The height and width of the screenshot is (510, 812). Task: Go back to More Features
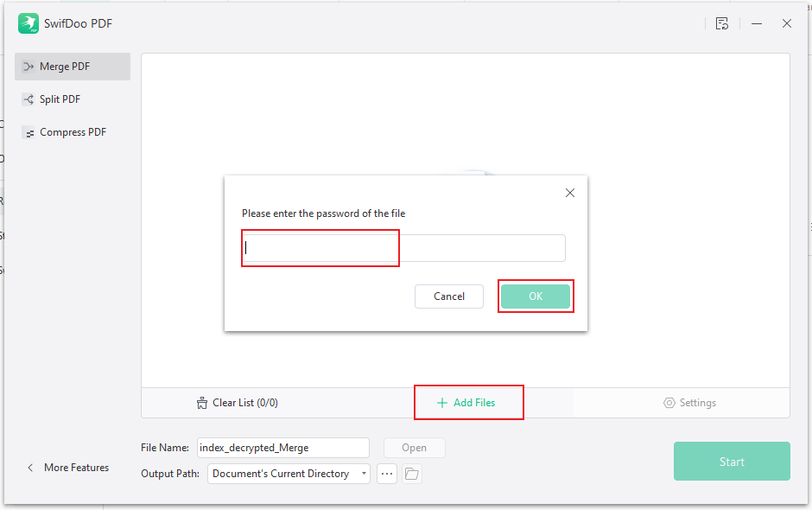click(67, 468)
